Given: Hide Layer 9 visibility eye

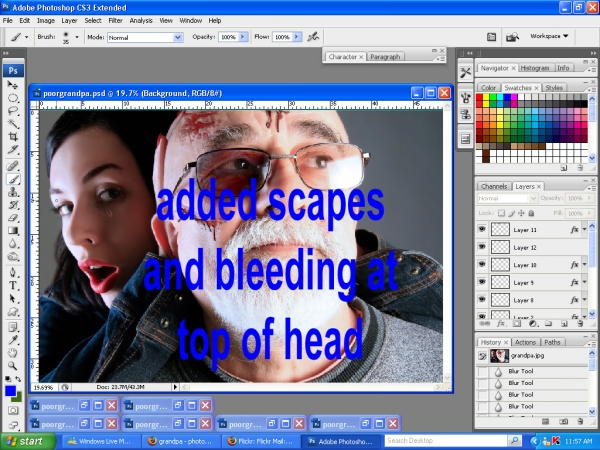Looking at the screenshot, I should point(482,282).
